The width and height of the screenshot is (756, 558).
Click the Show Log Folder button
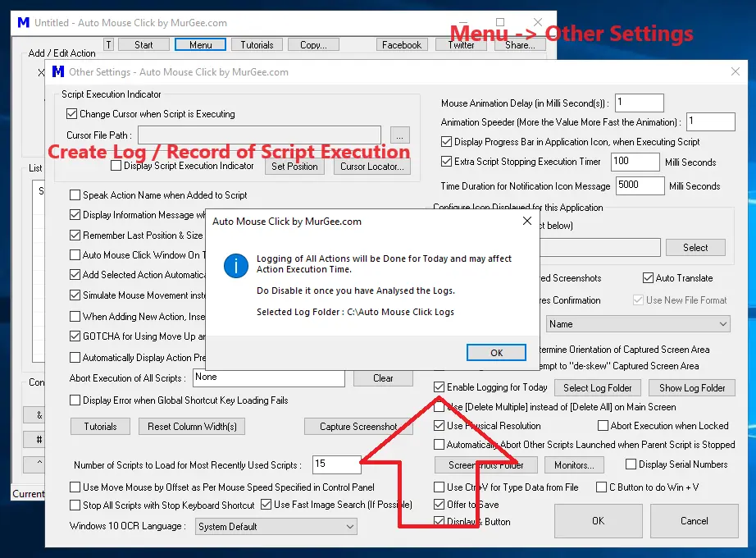point(692,387)
